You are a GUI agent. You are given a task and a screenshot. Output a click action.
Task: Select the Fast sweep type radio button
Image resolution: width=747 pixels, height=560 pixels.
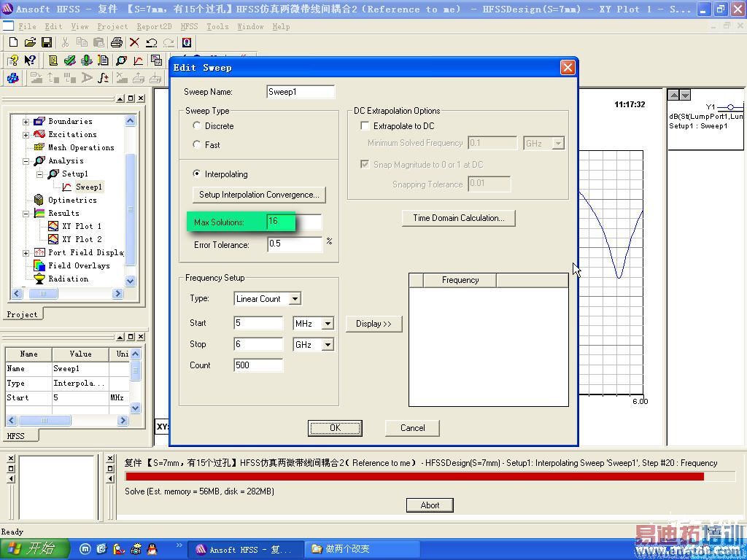tap(197, 144)
